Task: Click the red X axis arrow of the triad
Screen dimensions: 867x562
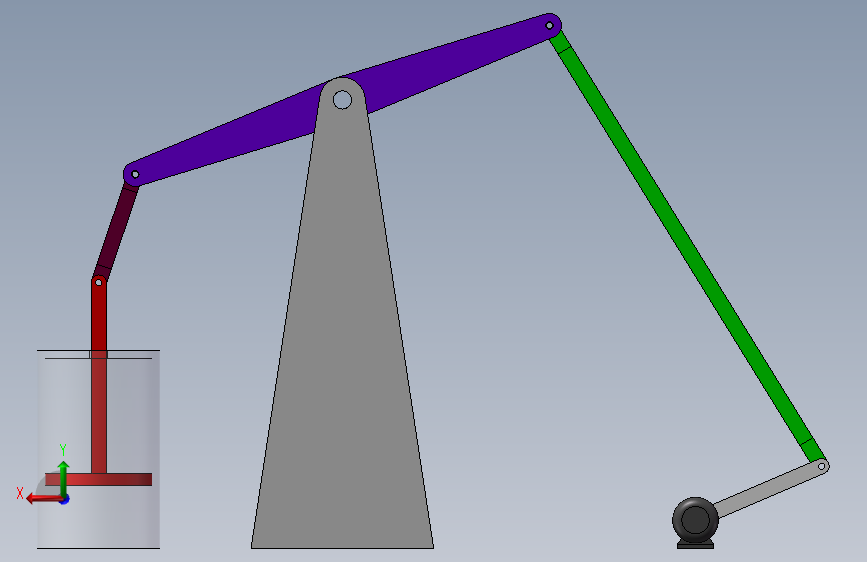Action: tap(44, 499)
